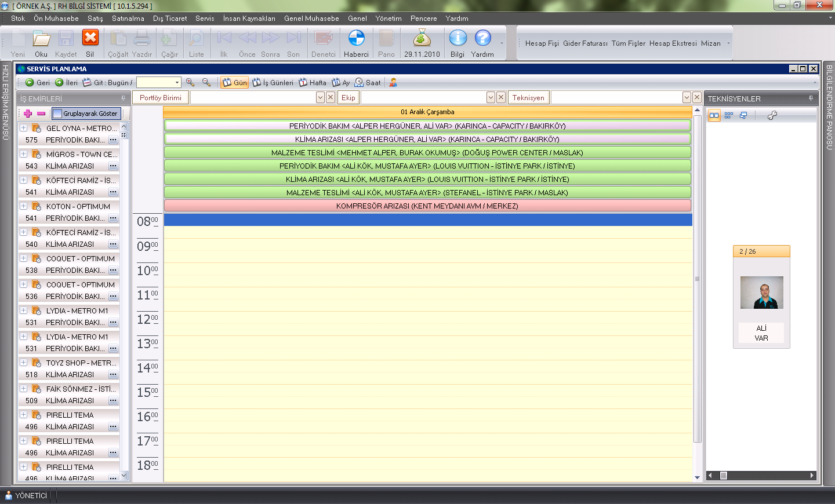Open the Oku folder icon

pos(41,38)
